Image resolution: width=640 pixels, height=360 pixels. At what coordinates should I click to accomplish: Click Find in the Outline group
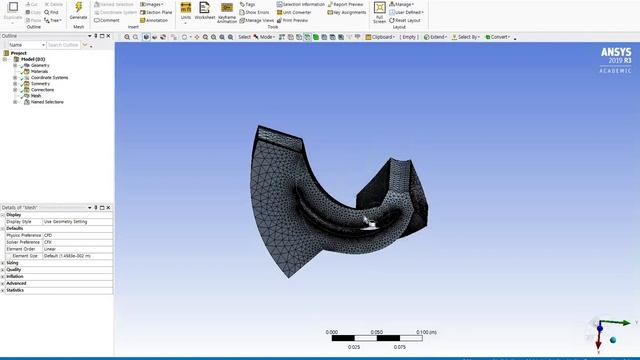pyautogui.click(x=51, y=12)
